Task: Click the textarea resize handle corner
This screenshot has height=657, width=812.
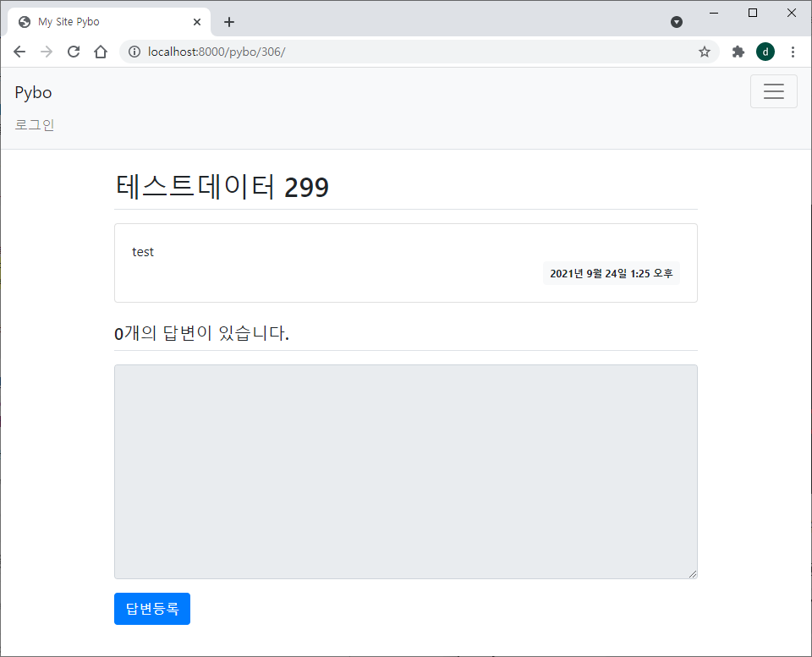Action: coord(693,573)
